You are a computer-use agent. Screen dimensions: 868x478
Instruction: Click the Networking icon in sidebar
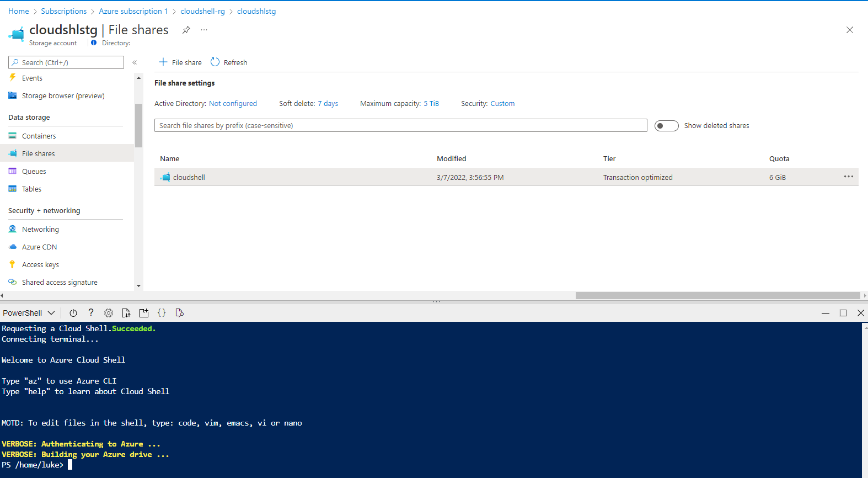(12, 229)
